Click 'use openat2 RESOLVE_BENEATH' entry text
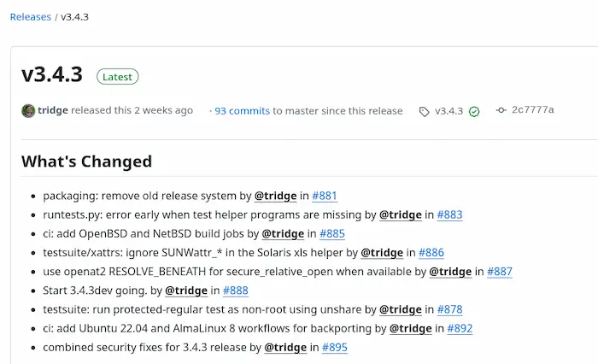Image resolution: width=598 pixels, height=364 pixels. (227, 272)
